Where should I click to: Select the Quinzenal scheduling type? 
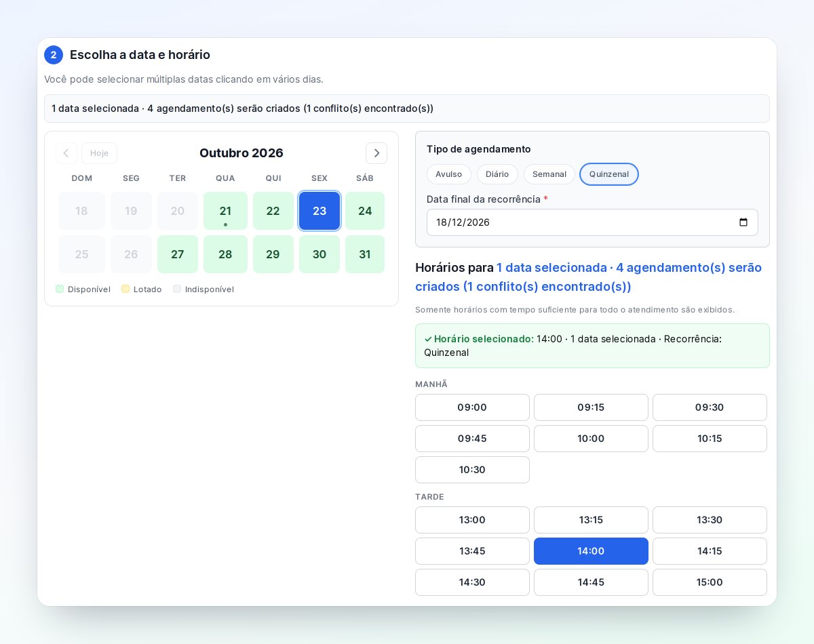point(609,174)
